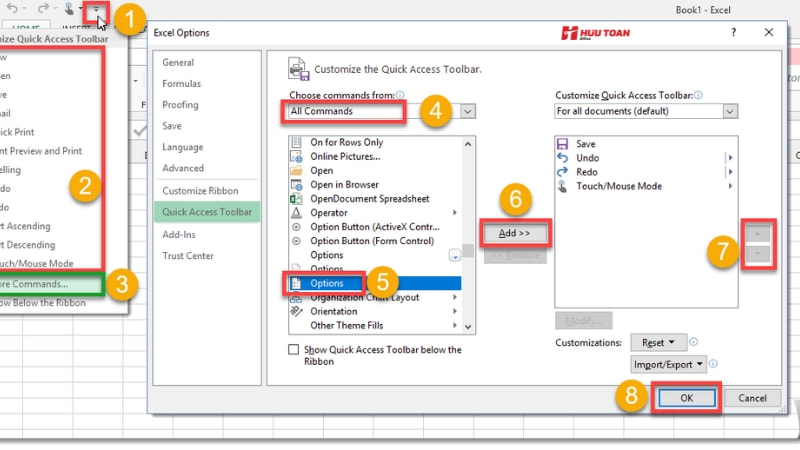Expand the Operator submenu arrow
The width and height of the screenshot is (800, 450).
coord(455,213)
